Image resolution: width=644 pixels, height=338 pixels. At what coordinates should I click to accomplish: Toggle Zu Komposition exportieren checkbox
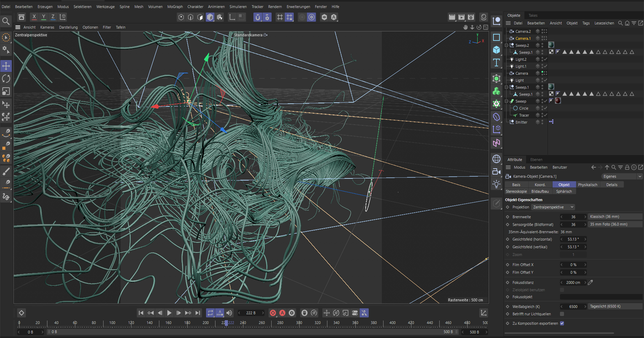click(562, 323)
